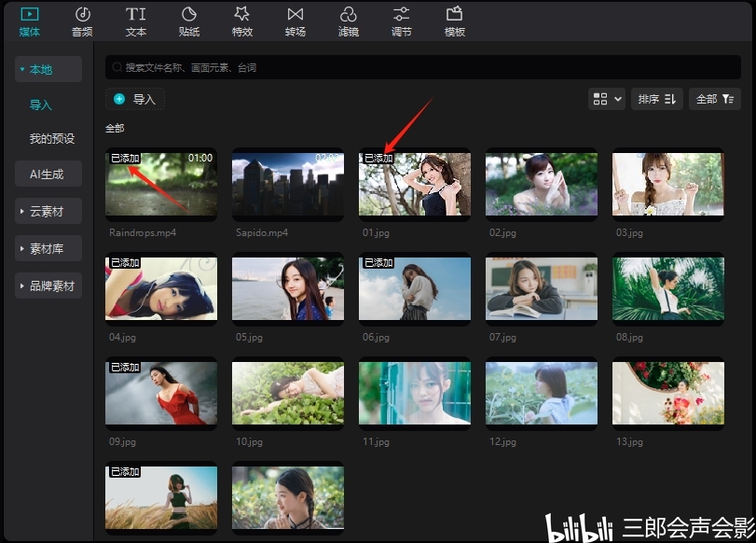Choose the 02.jpg image thumbnail
756x543 pixels.
tap(542, 185)
